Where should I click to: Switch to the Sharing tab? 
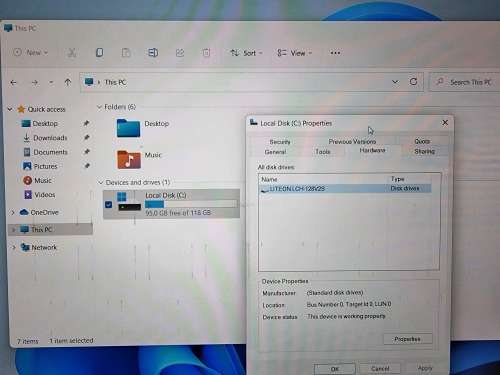[424, 151]
